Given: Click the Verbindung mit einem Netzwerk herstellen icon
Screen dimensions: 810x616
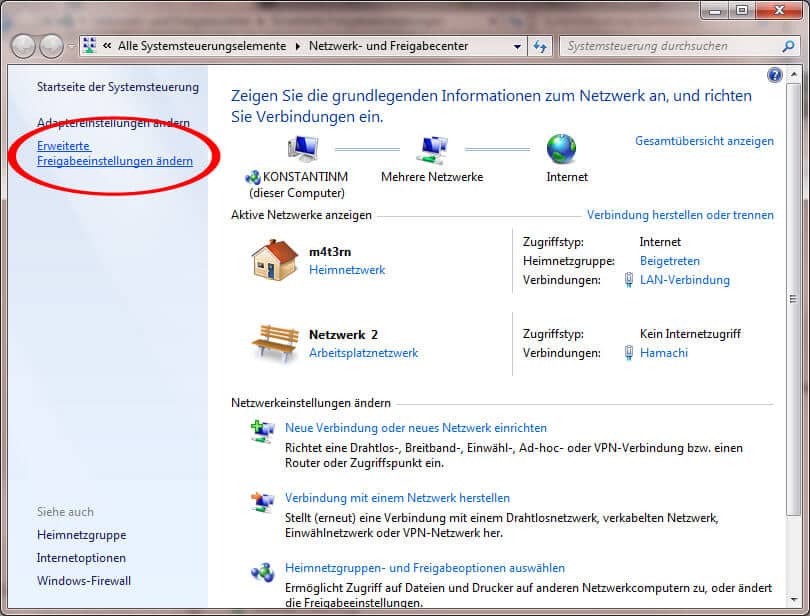Looking at the screenshot, I should click(x=263, y=497).
